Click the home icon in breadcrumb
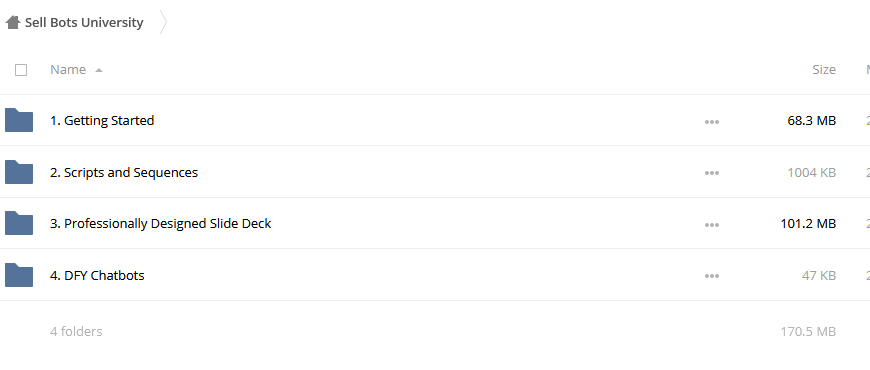The image size is (870, 370). pyautogui.click(x=13, y=22)
